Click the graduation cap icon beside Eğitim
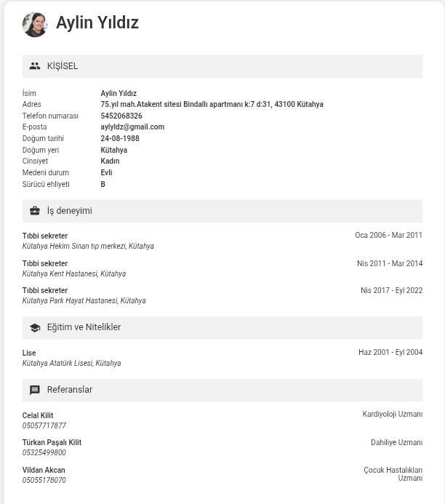 click(35, 327)
